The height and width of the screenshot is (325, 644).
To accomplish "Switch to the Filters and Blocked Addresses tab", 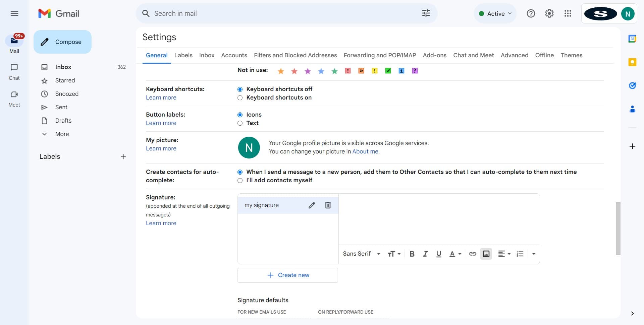I will (x=295, y=55).
